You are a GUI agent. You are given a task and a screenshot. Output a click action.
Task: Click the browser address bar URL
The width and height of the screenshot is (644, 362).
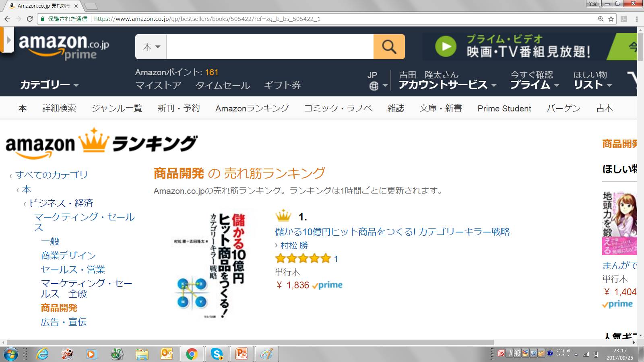[x=207, y=19]
